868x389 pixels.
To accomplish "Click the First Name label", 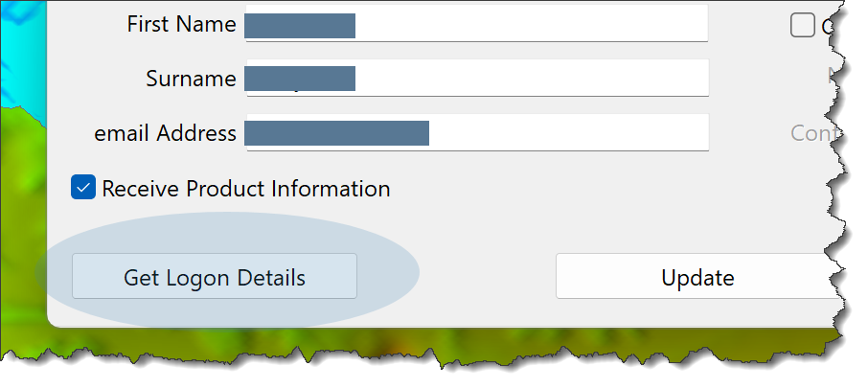I will tap(182, 24).
